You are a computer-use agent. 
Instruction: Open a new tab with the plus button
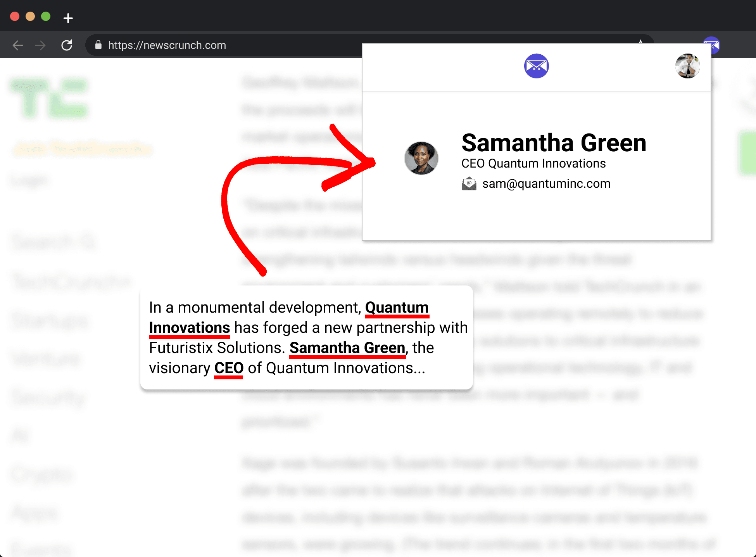coord(68,18)
